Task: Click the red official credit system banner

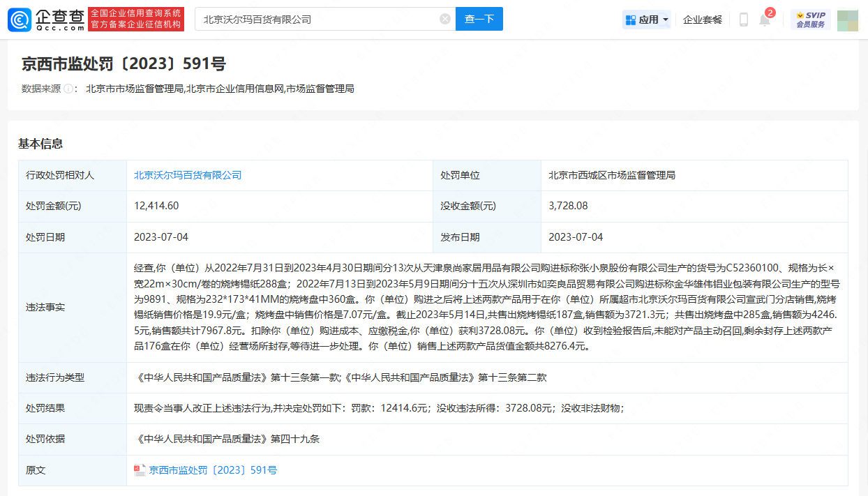Action: click(x=137, y=20)
